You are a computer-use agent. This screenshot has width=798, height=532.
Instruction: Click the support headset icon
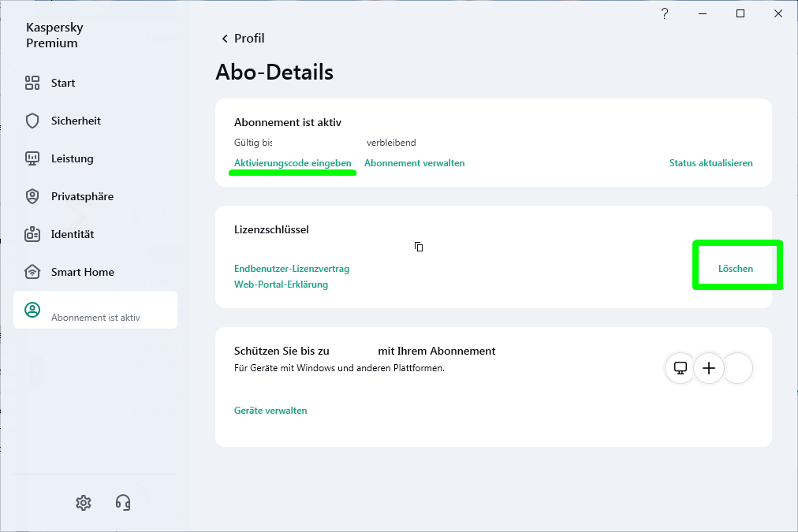(123, 502)
